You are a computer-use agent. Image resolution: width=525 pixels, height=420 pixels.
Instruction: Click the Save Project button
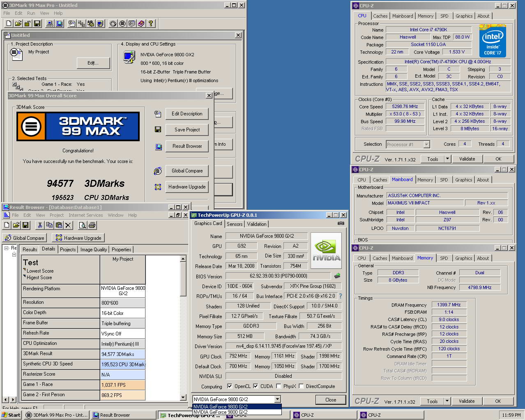[187, 130]
